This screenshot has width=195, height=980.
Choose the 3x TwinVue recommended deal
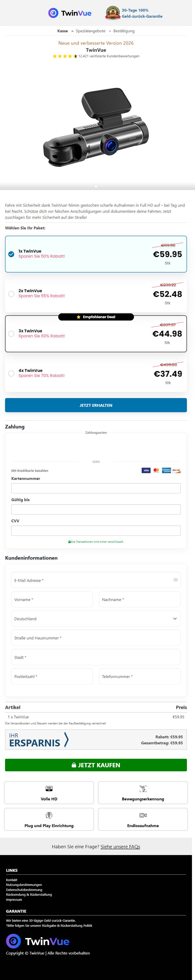(11, 334)
